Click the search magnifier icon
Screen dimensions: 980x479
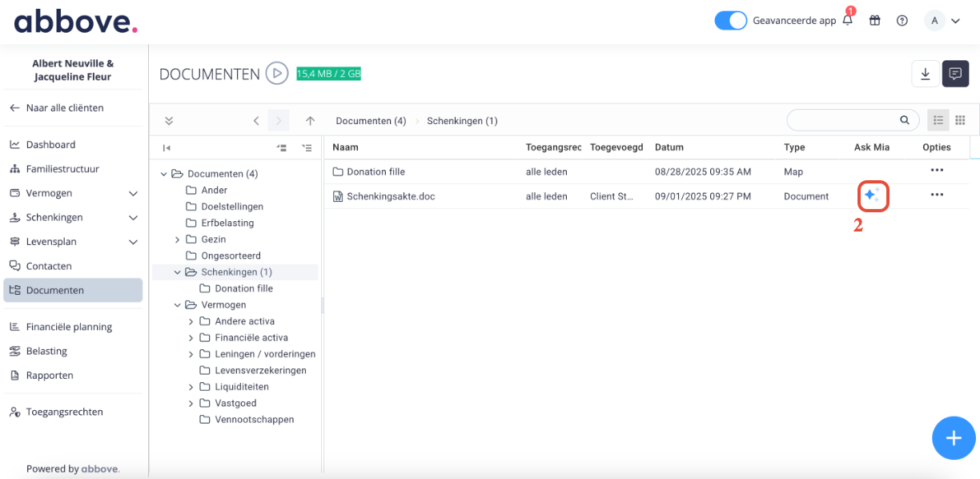(905, 120)
